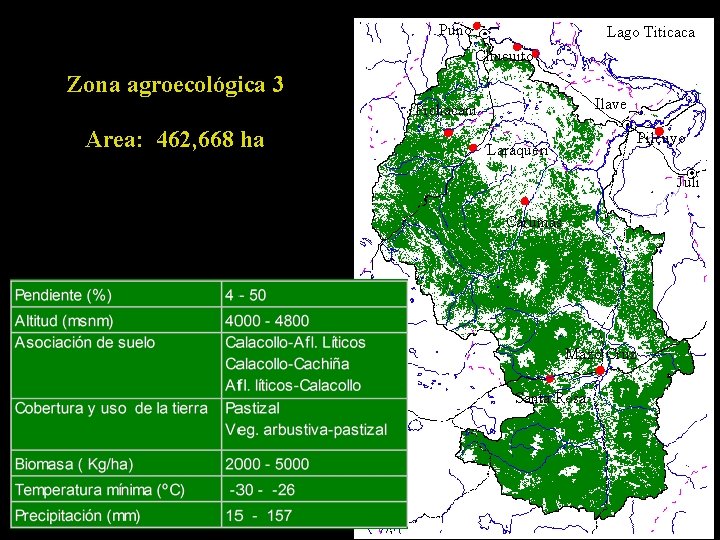Select the Zona agroecológica 3 title
Image resolution: width=720 pixels, height=540 pixels.
tap(175, 84)
